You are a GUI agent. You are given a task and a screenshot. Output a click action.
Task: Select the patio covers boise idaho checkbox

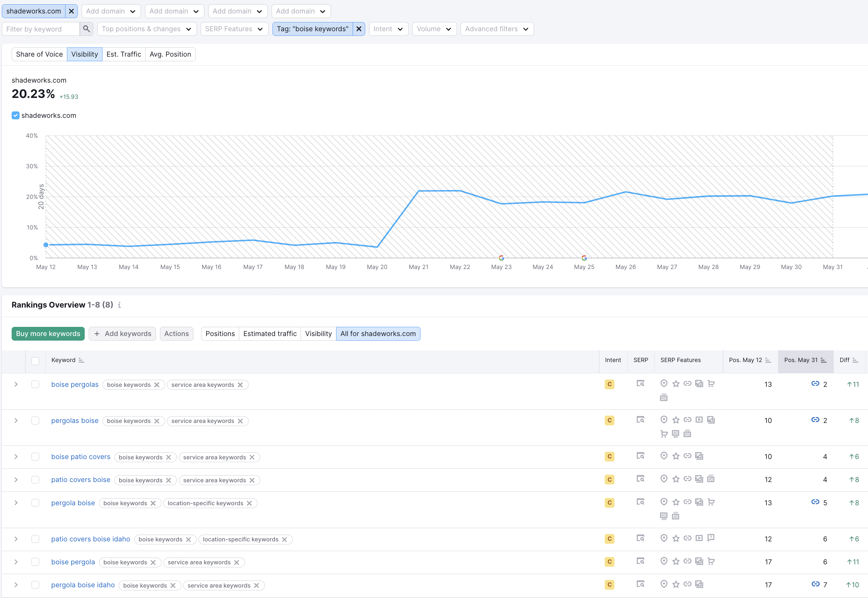tap(35, 539)
